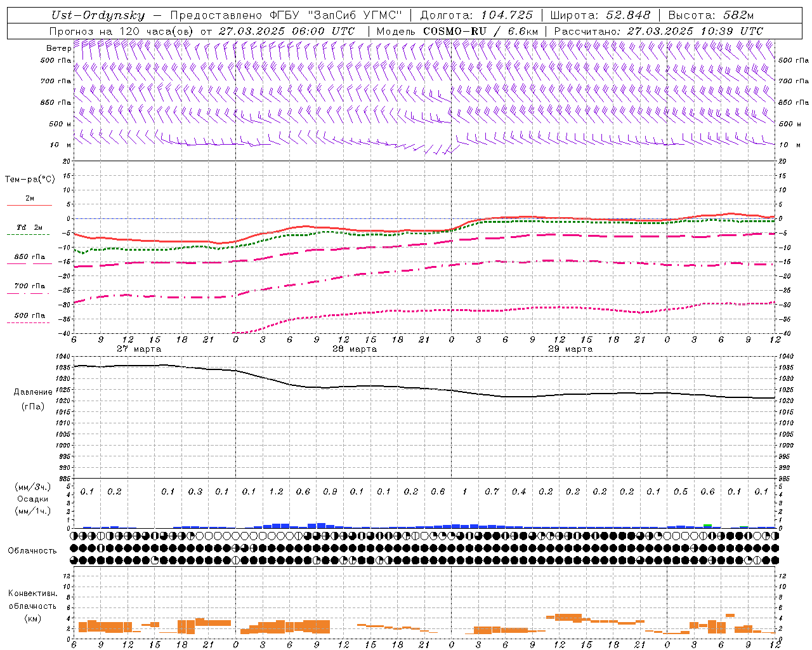Click the '29 марта' date label

(x=570, y=349)
